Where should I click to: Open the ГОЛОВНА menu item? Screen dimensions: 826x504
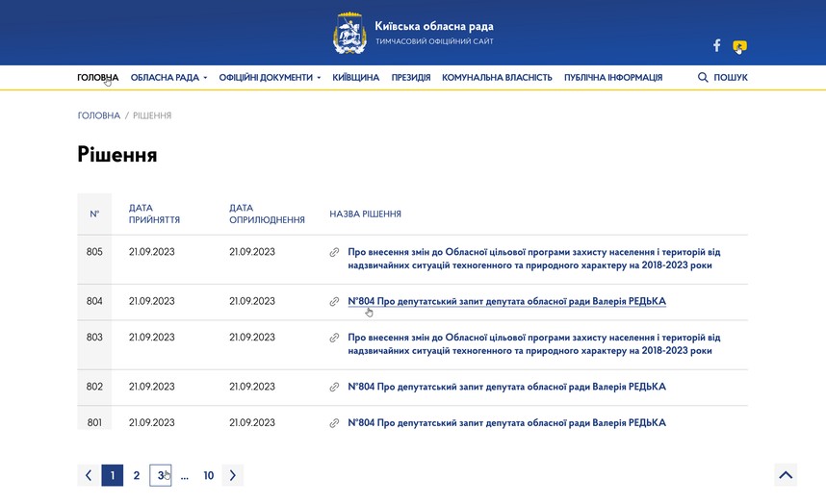click(x=97, y=77)
